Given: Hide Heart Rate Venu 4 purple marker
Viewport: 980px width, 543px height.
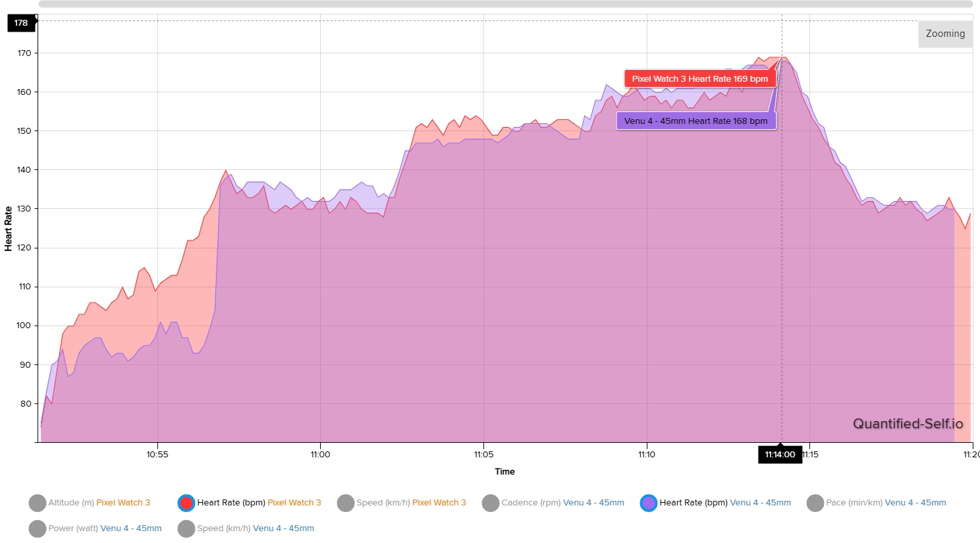Looking at the screenshot, I should [x=649, y=503].
